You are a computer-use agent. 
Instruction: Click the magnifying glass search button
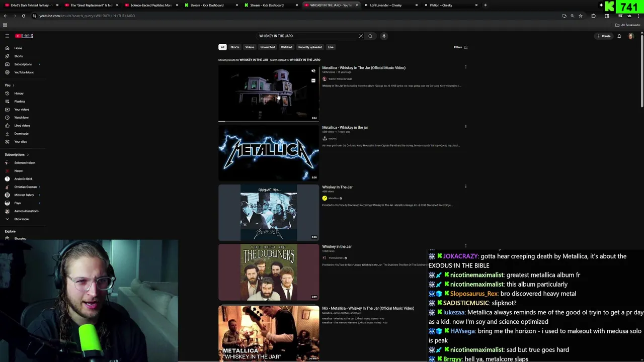point(370,36)
